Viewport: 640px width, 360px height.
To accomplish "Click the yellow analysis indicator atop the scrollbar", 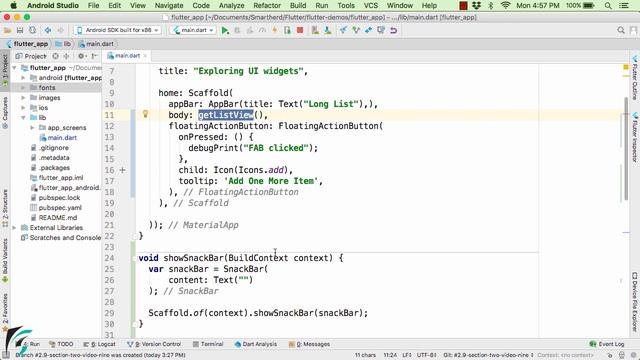I will click(x=626, y=67).
